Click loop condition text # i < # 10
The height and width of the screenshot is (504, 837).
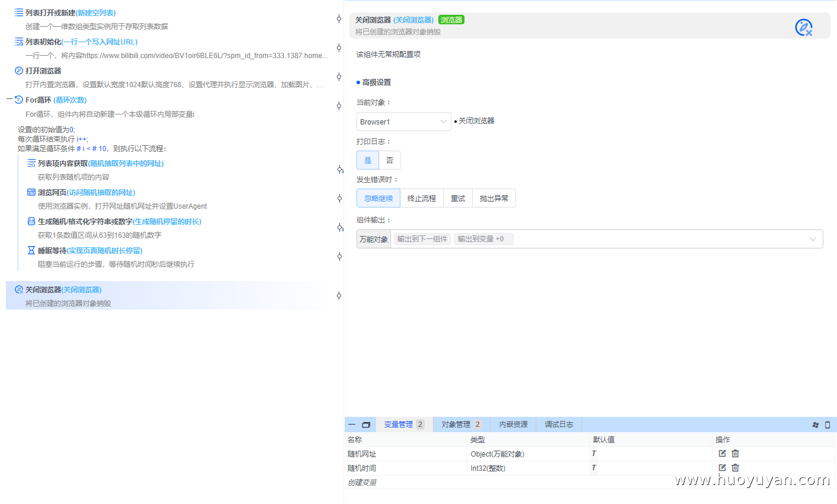click(x=92, y=148)
